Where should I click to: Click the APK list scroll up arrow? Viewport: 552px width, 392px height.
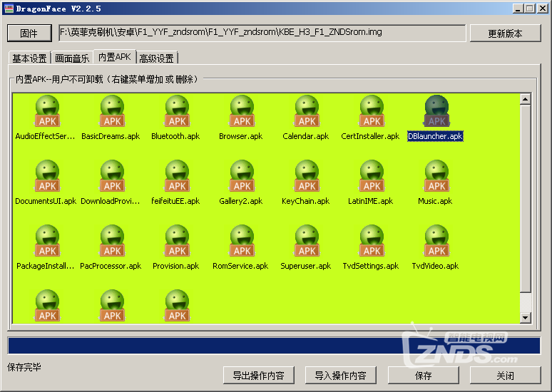(x=525, y=99)
